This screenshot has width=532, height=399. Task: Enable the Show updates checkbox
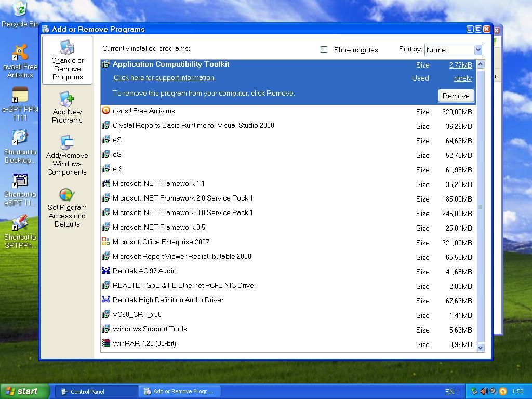click(x=324, y=50)
